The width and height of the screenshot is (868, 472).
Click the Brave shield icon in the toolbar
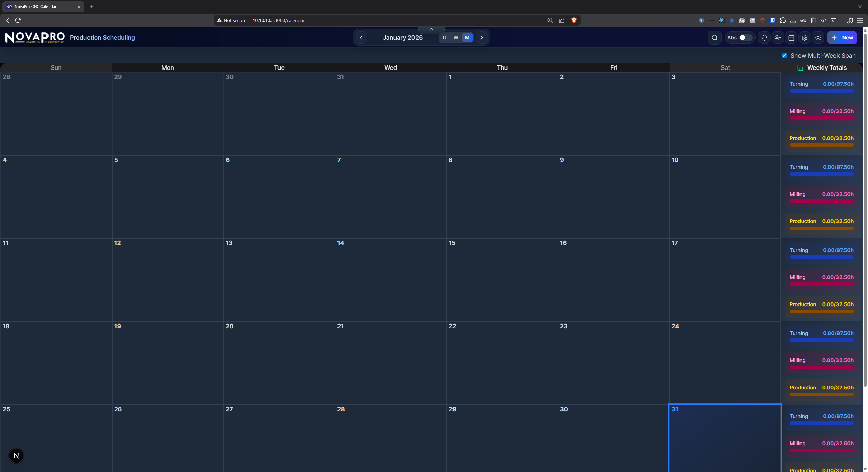tap(573, 20)
